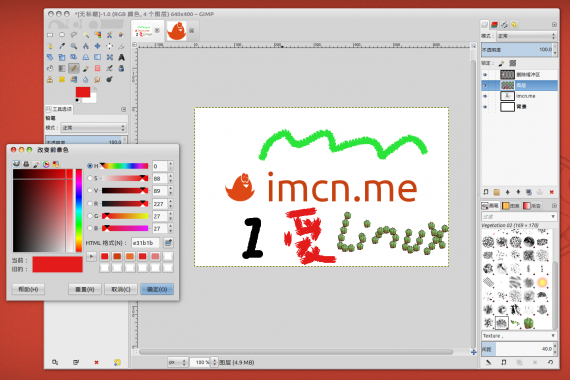Select the R radio button in color dialog
570x380 pixels.
(90, 203)
